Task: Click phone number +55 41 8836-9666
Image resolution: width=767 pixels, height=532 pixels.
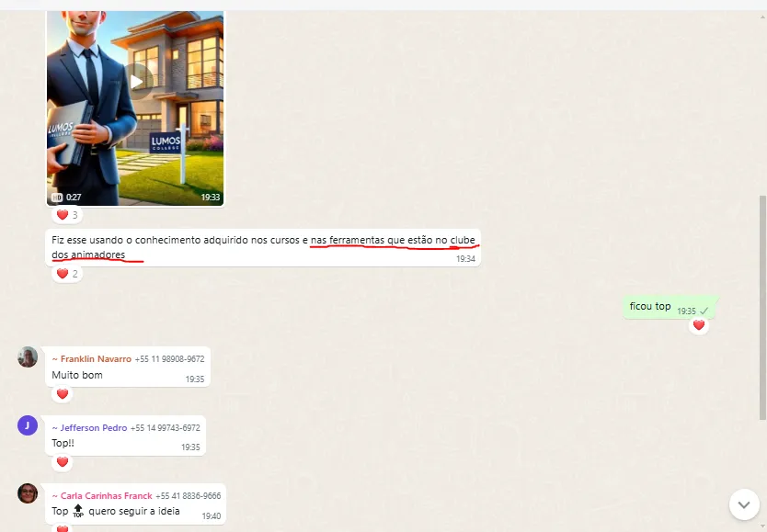Action: (189, 496)
